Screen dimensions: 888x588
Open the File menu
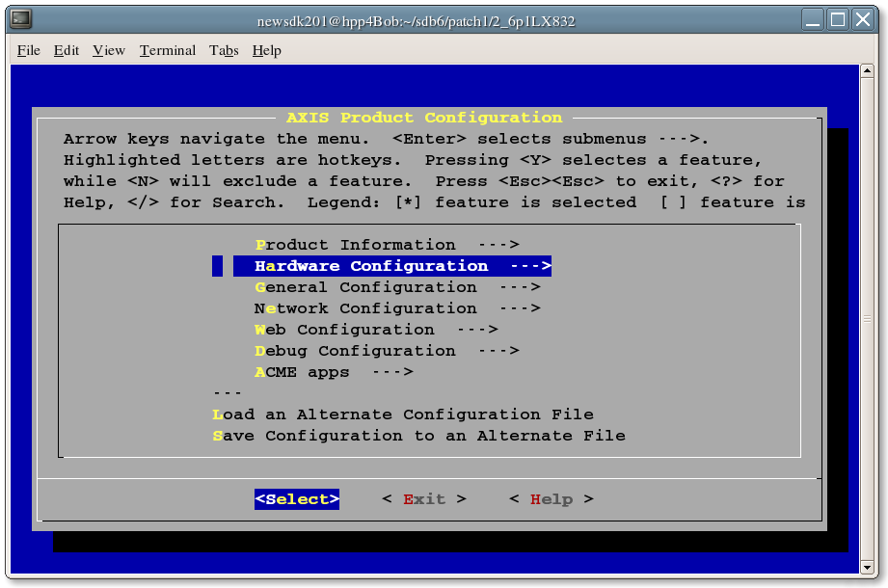(28, 50)
